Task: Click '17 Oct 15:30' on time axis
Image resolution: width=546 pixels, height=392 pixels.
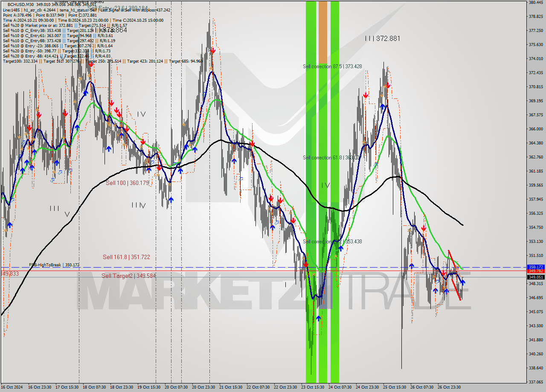Action: 67,387
